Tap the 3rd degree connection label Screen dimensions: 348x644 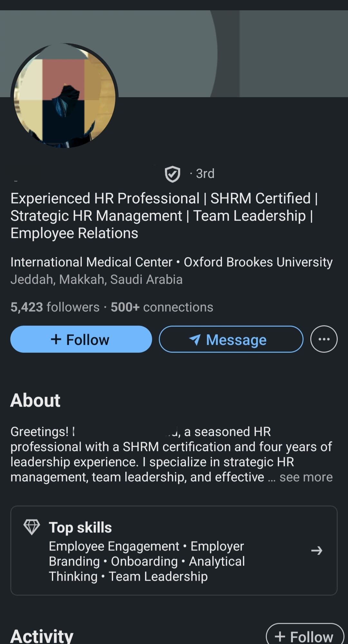[x=205, y=174]
